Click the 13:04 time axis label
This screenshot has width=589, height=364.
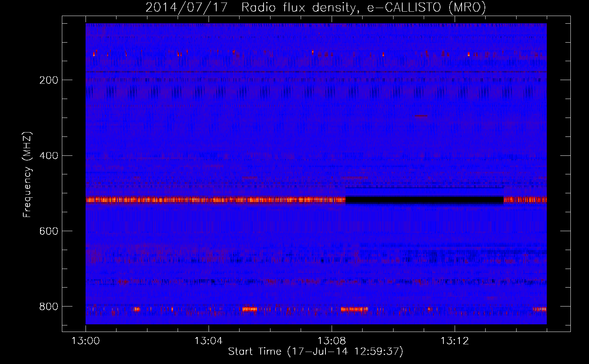[x=208, y=341]
